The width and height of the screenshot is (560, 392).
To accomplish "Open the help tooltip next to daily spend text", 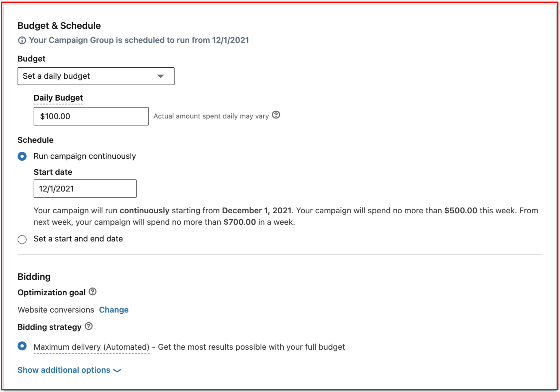I will (276, 115).
